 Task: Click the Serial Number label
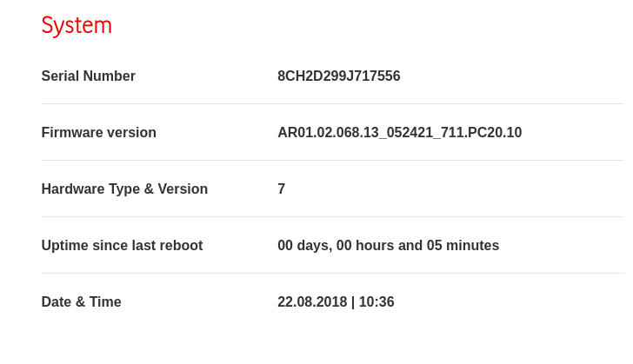pyautogui.click(x=88, y=76)
